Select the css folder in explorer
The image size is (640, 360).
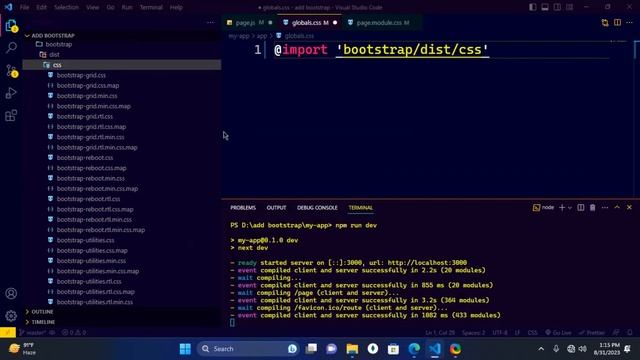122,65
